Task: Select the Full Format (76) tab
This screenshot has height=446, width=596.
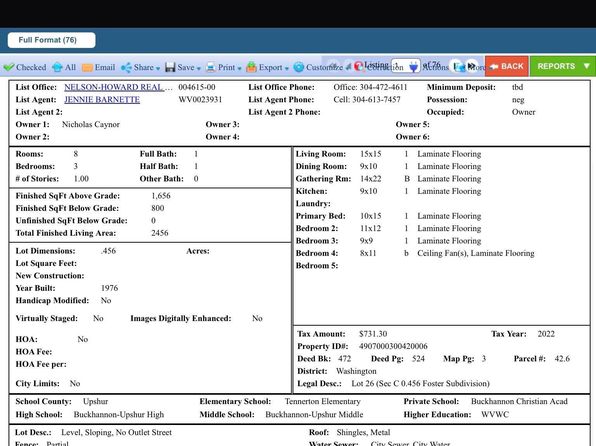Action: click(x=51, y=40)
